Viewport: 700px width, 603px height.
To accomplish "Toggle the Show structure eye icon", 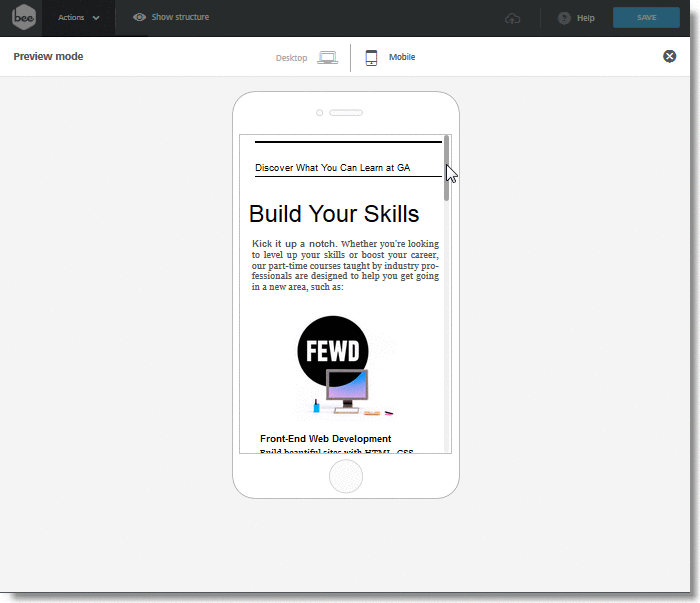I will [x=139, y=18].
